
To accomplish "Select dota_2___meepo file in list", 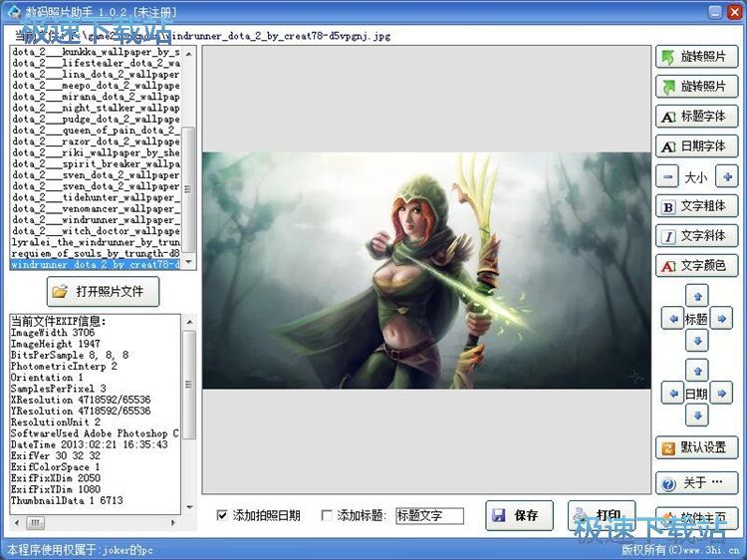I will tap(96, 86).
